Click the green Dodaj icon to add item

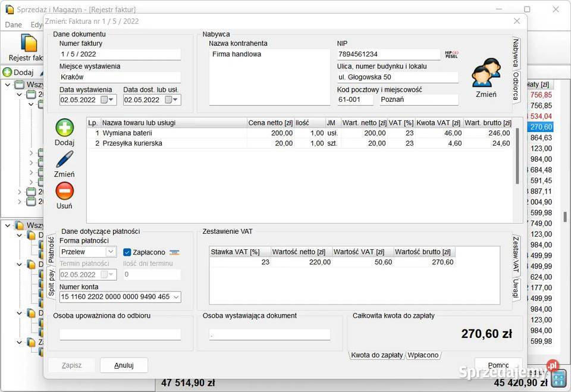(x=64, y=128)
